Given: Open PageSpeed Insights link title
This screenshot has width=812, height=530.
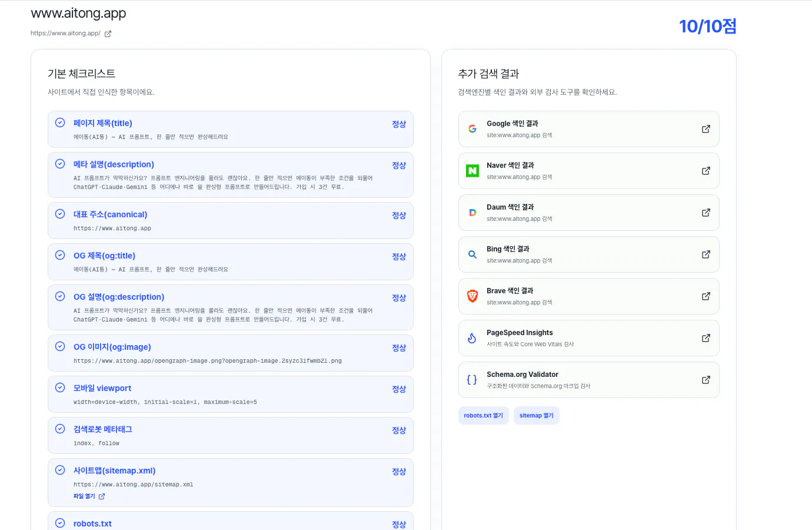Looking at the screenshot, I should click(520, 333).
